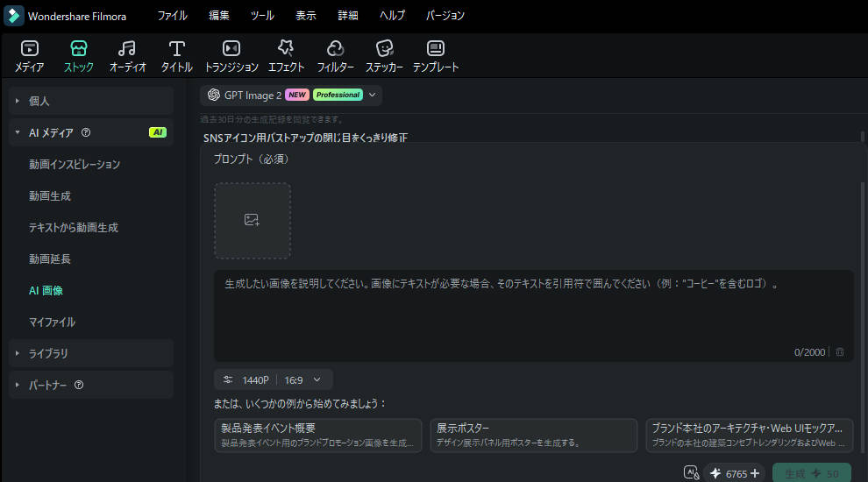Open the GPT Image 2 model dropdown arrow
The image size is (868, 482).
[x=373, y=95]
